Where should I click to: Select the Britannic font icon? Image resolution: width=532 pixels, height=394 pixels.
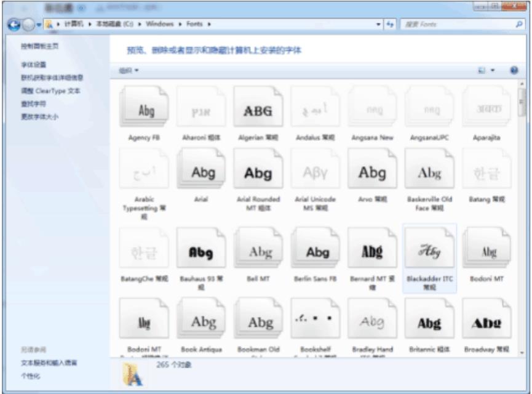429,319
